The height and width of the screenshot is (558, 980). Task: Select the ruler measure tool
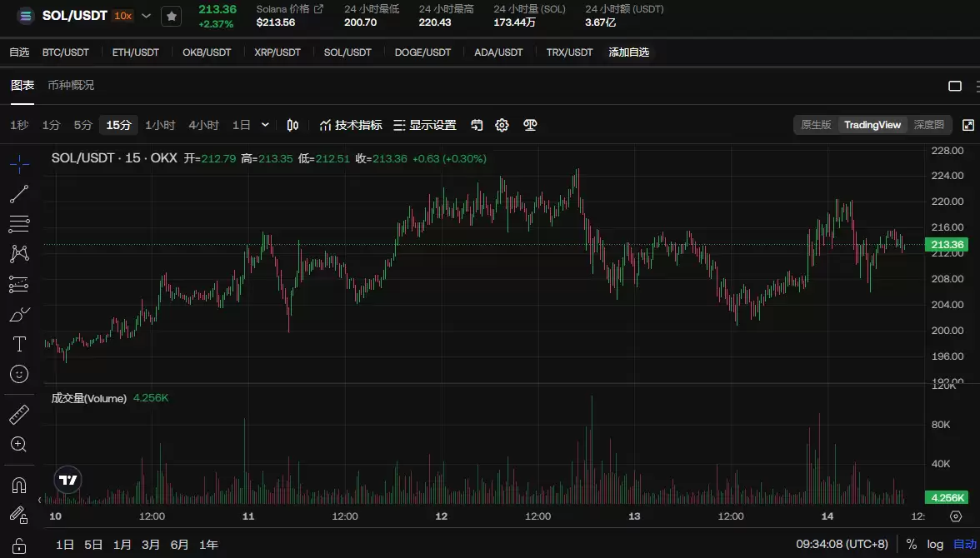(x=18, y=415)
